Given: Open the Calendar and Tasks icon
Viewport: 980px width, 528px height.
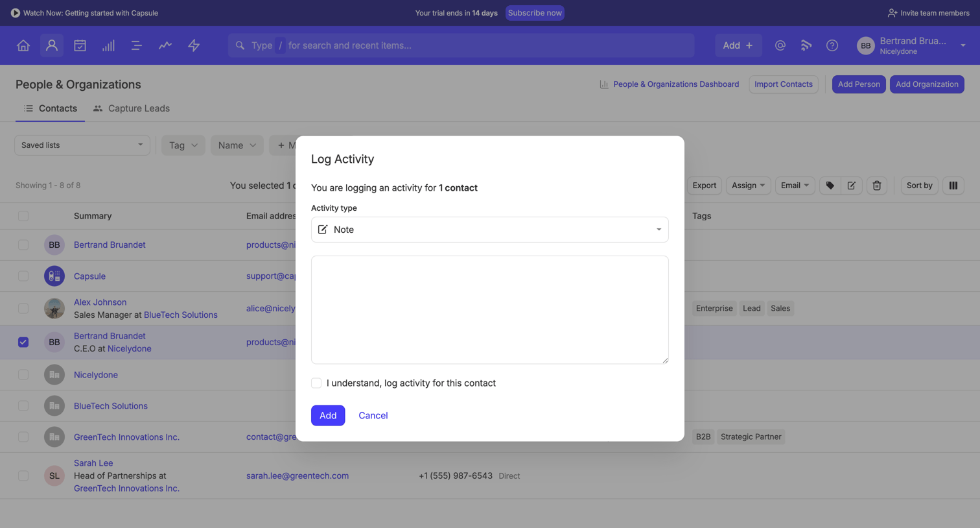Looking at the screenshot, I should click(80, 45).
